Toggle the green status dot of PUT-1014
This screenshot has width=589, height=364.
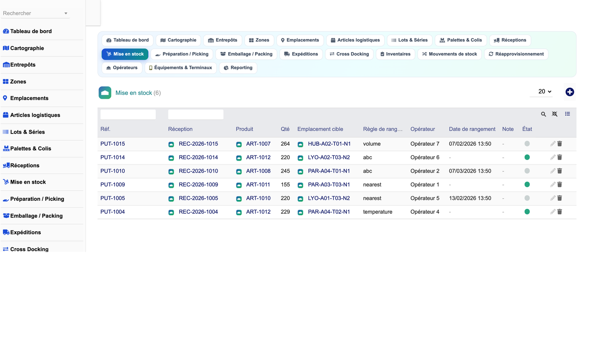point(527,157)
